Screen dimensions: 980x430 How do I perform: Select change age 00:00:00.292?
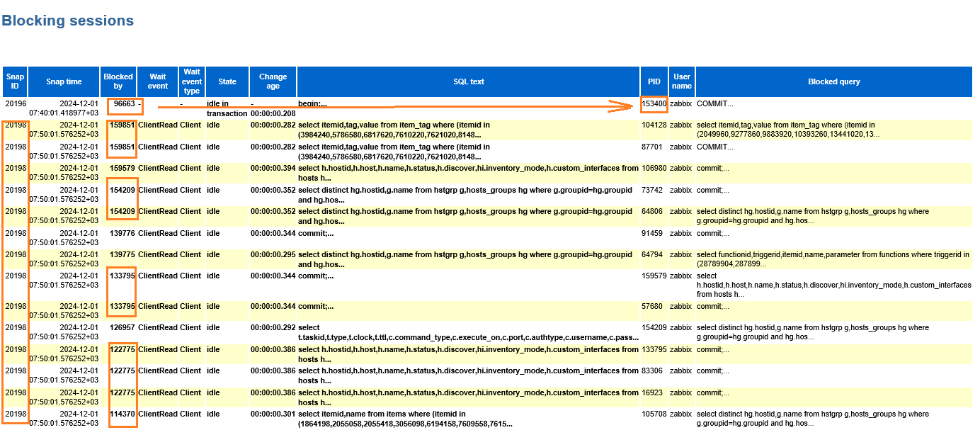pyautogui.click(x=273, y=328)
